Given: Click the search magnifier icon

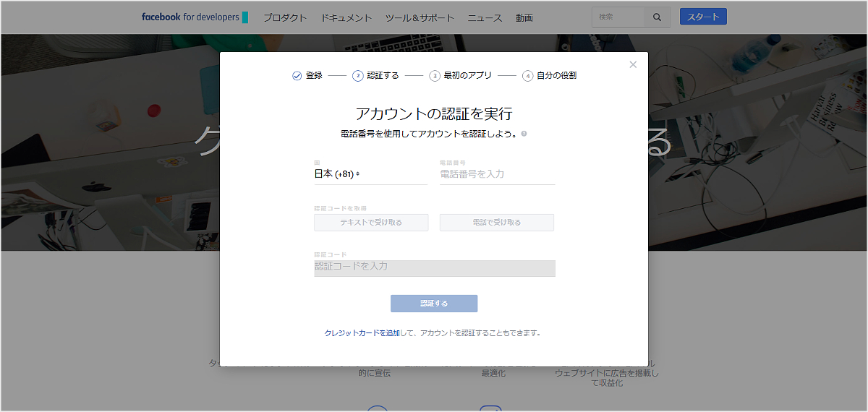Looking at the screenshot, I should tap(657, 17).
